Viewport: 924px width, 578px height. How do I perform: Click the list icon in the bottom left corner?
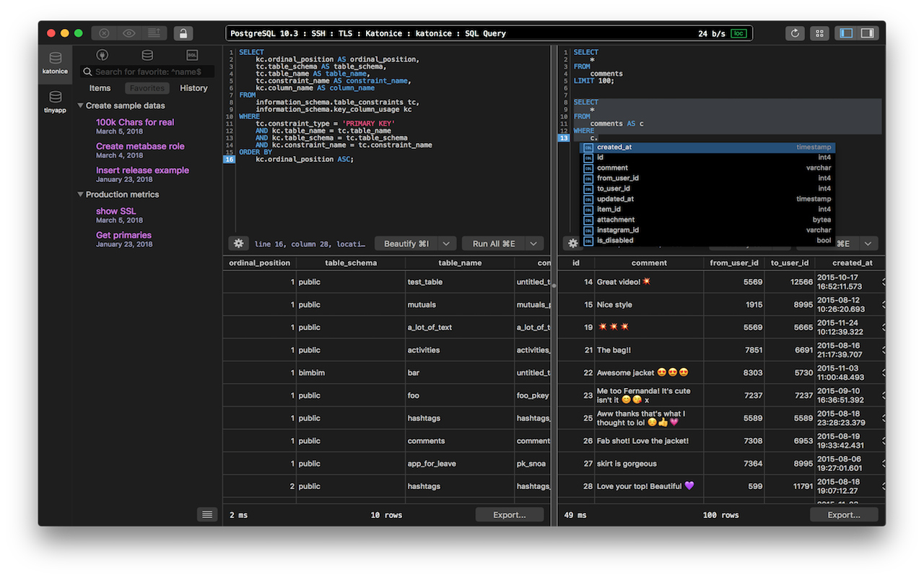click(x=207, y=514)
